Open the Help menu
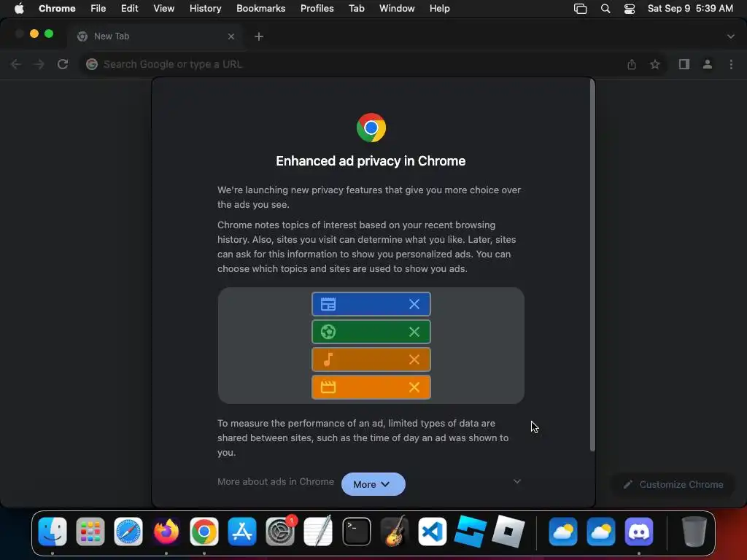Screen dimensions: 747x560 coord(439,9)
